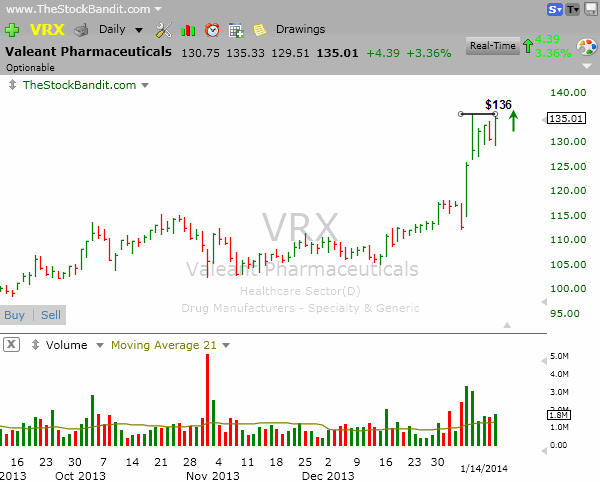Click the $136 resistance line annotation
Image resolution: width=600 pixels, height=482 pixels.
coord(479,114)
